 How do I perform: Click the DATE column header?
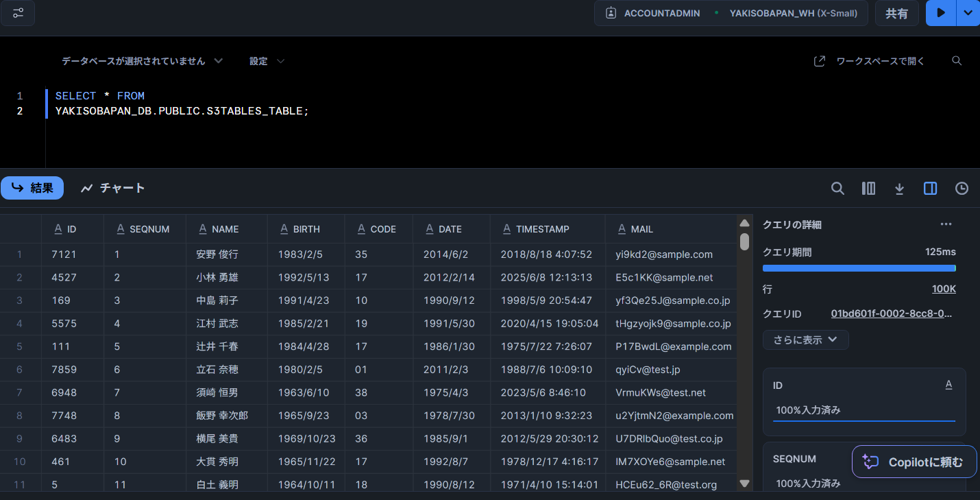[x=452, y=229]
